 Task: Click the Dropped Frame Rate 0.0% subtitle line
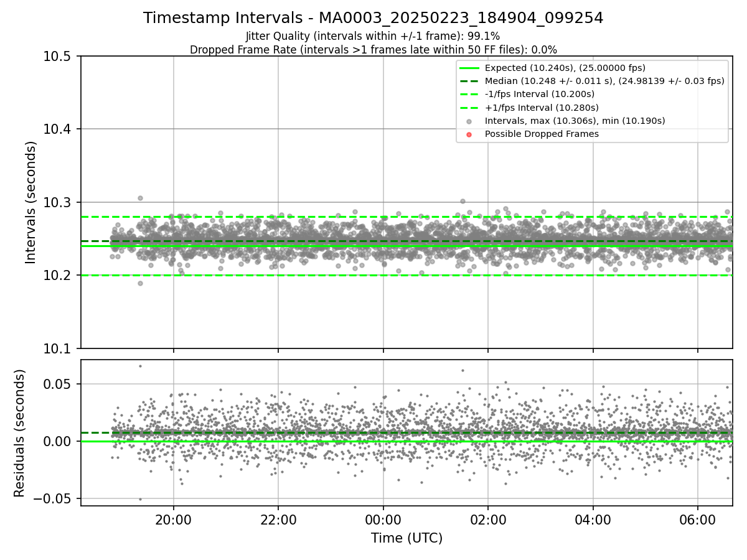(x=373, y=49)
